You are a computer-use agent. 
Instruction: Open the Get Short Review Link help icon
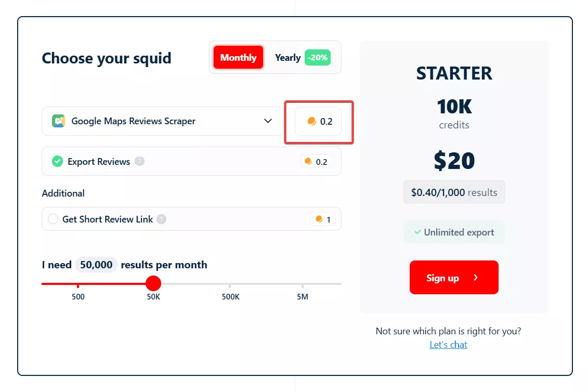click(x=162, y=219)
